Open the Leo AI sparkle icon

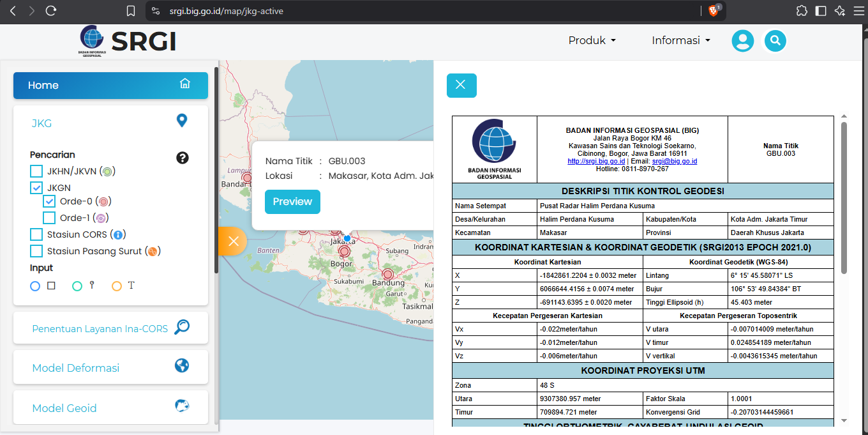[x=840, y=11]
